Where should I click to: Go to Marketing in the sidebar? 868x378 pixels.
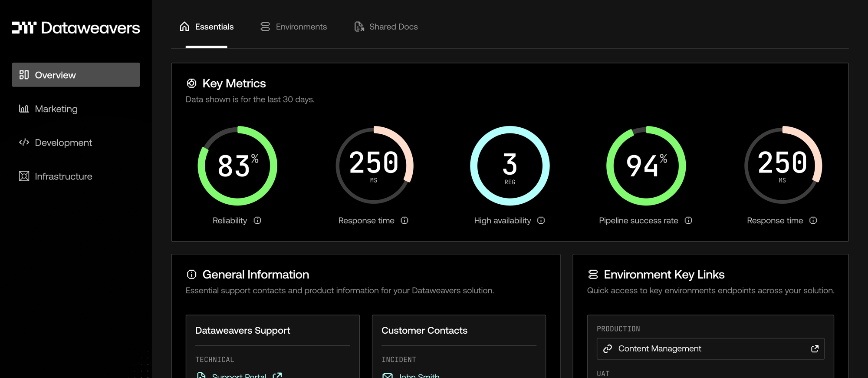pyautogui.click(x=56, y=109)
